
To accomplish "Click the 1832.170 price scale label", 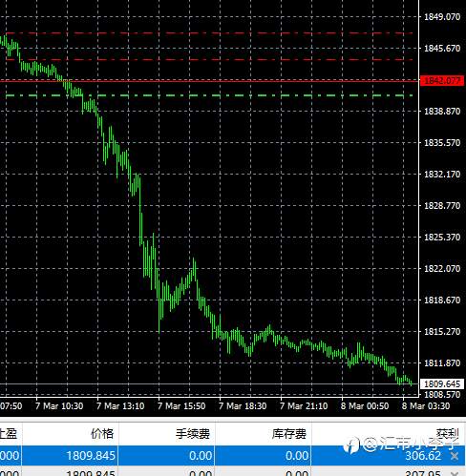I will coord(442,175).
